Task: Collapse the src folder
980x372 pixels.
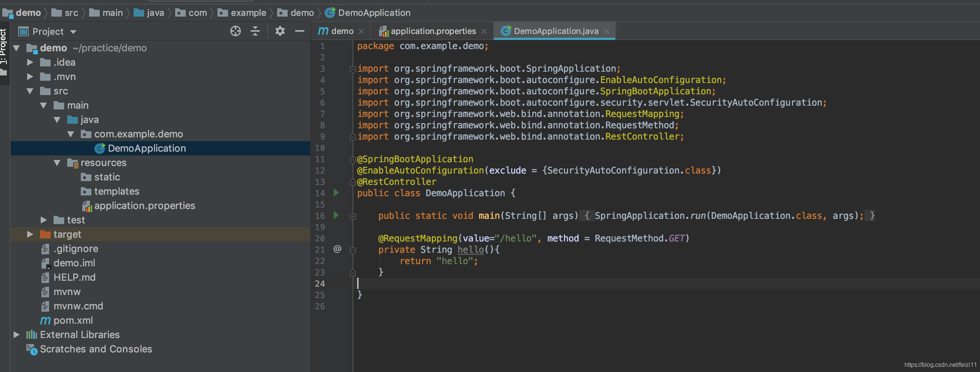Action: click(x=30, y=91)
